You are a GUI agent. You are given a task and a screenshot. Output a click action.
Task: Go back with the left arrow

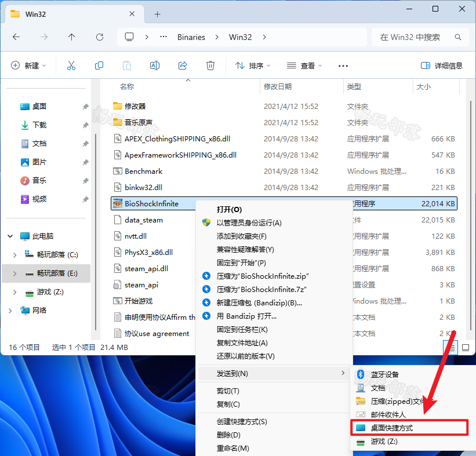tap(16, 37)
